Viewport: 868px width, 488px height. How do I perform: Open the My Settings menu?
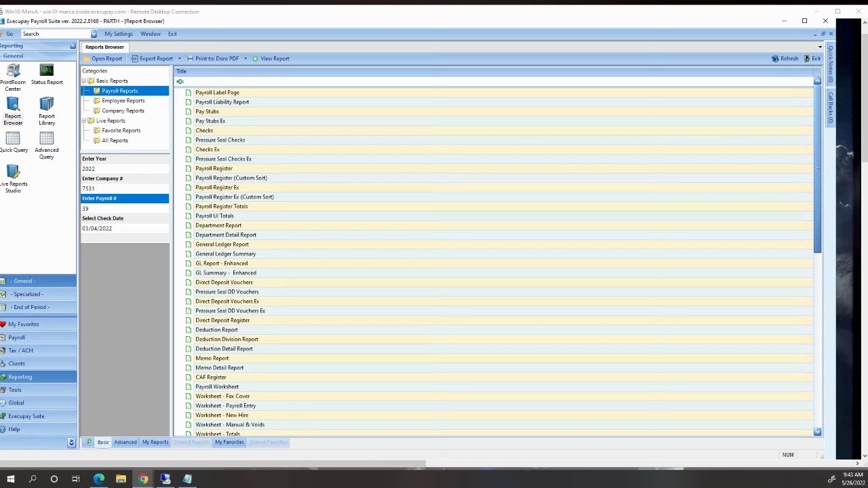[x=119, y=34]
